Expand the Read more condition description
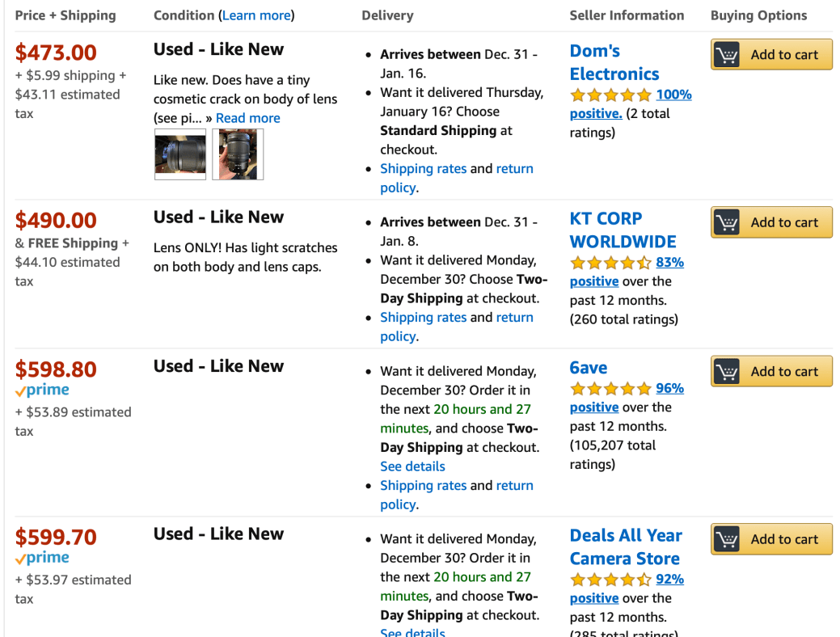 [x=247, y=118]
